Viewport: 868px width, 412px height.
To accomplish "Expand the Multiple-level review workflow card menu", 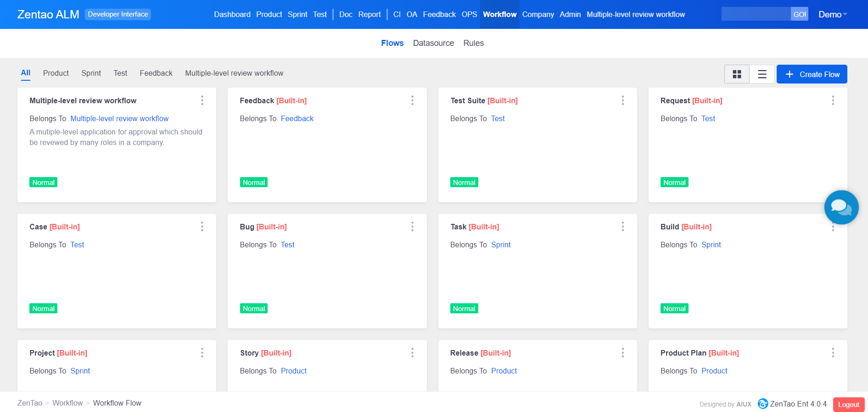I will click(x=202, y=100).
